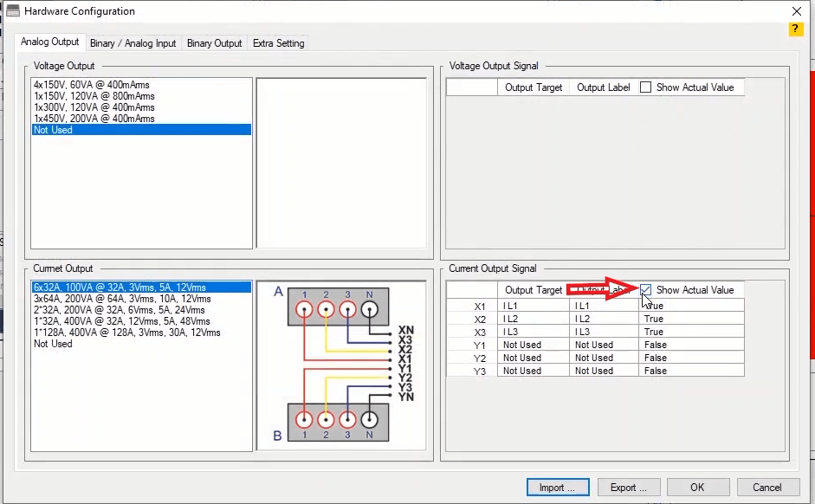Toggle Show Actual Value for Current Output Signal
Screen dimensions: 815x504
(x=645, y=290)
